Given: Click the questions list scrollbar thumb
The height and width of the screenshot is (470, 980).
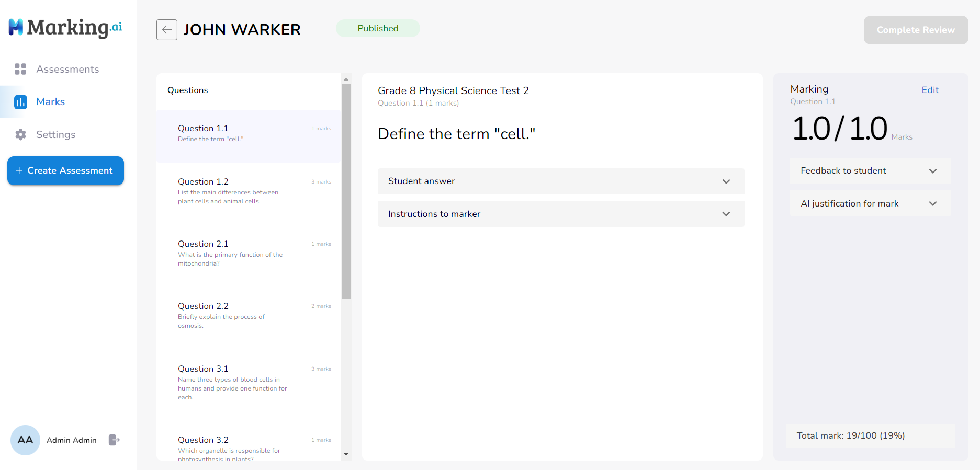Looking at the screenshot, I should tap(346, 191).
